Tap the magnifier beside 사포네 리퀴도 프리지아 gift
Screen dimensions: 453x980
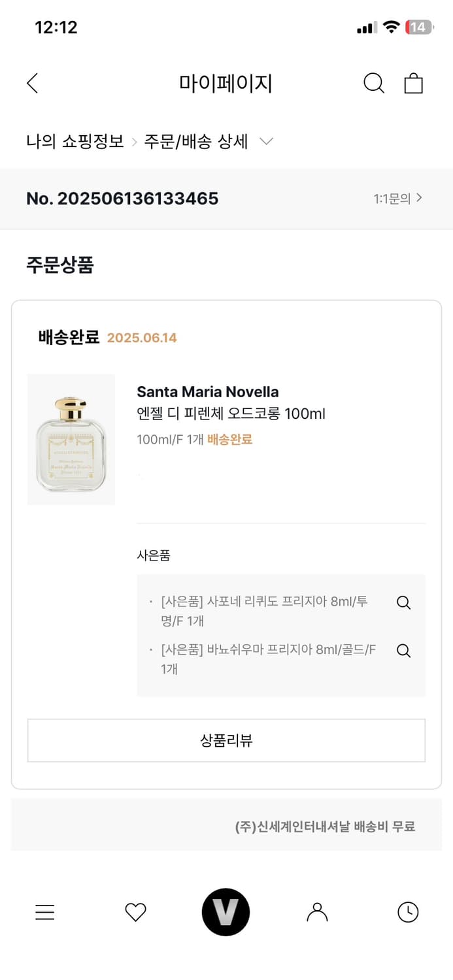tap(403, 602)
